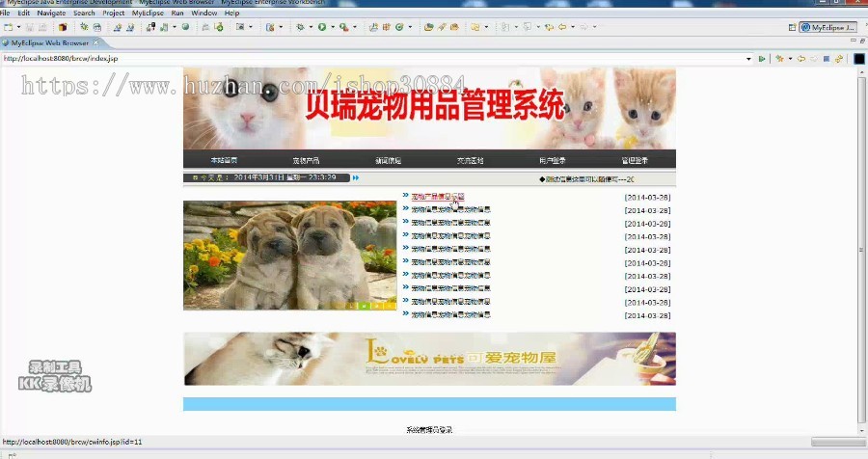
Task: Click the blue double-arrow icon beside the date bar
Action: (356, 177)
